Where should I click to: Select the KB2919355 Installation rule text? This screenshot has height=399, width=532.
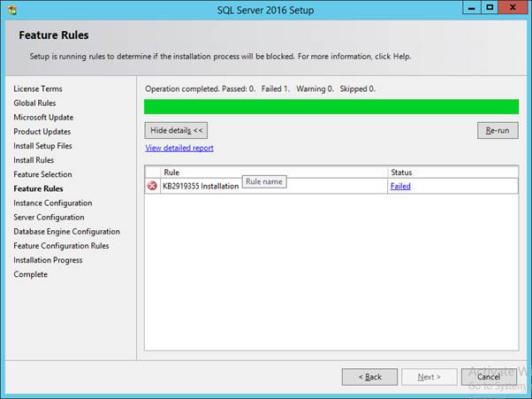coord(201,186)
